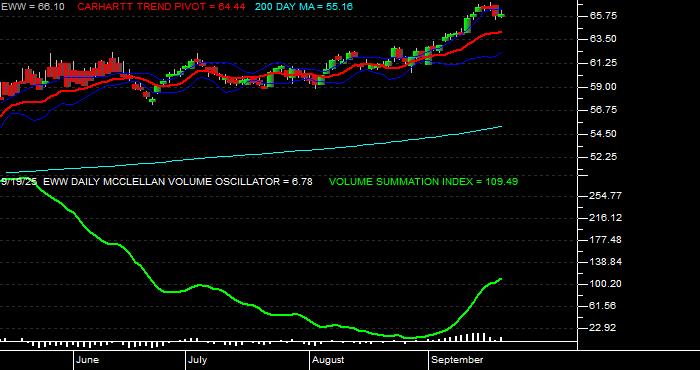Select the end of the red trend pivot line

[500, 32]
